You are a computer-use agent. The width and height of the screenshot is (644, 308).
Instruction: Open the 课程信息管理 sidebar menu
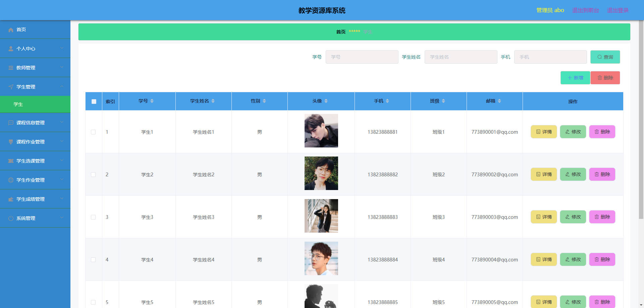pos(35,123)
